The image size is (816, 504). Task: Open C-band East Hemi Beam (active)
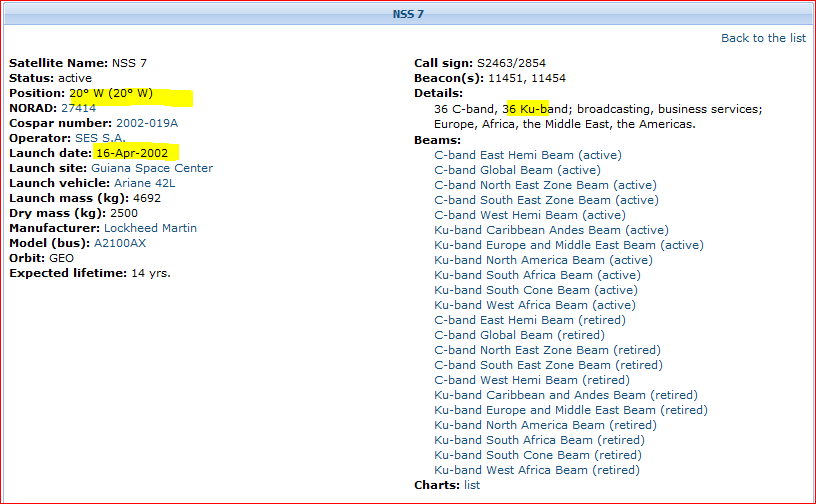[527, 155]
